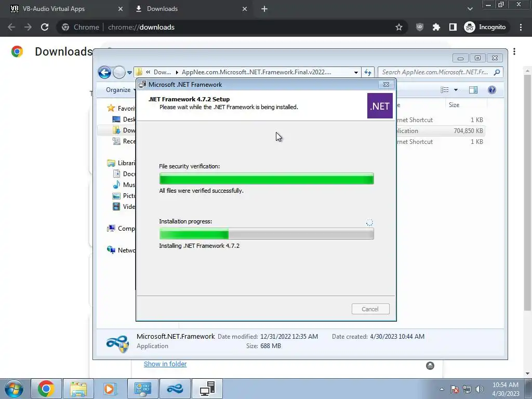Select Pictures library in navigation pane
Image resolution: width=532 pixels, height=399 pixels.
point(124,196)
